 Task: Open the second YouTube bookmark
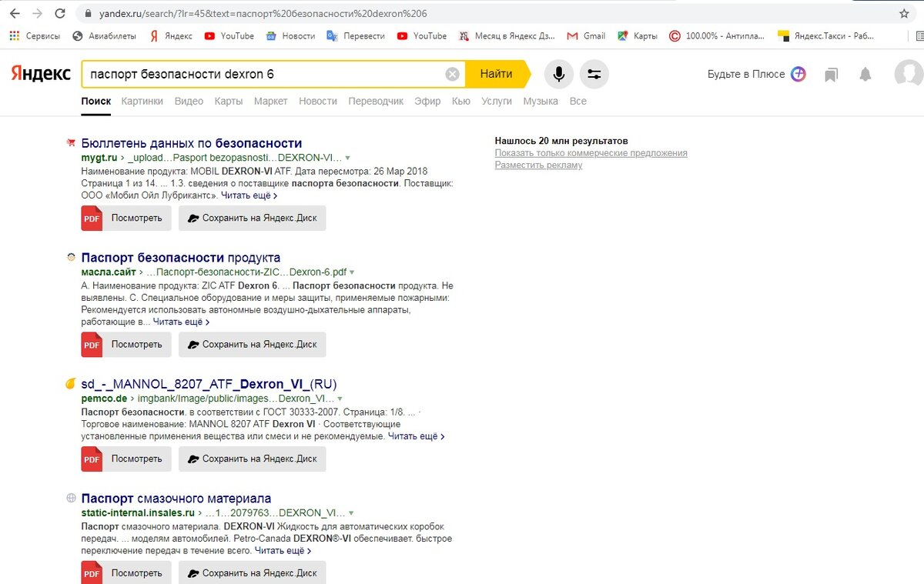click(422, 35)
